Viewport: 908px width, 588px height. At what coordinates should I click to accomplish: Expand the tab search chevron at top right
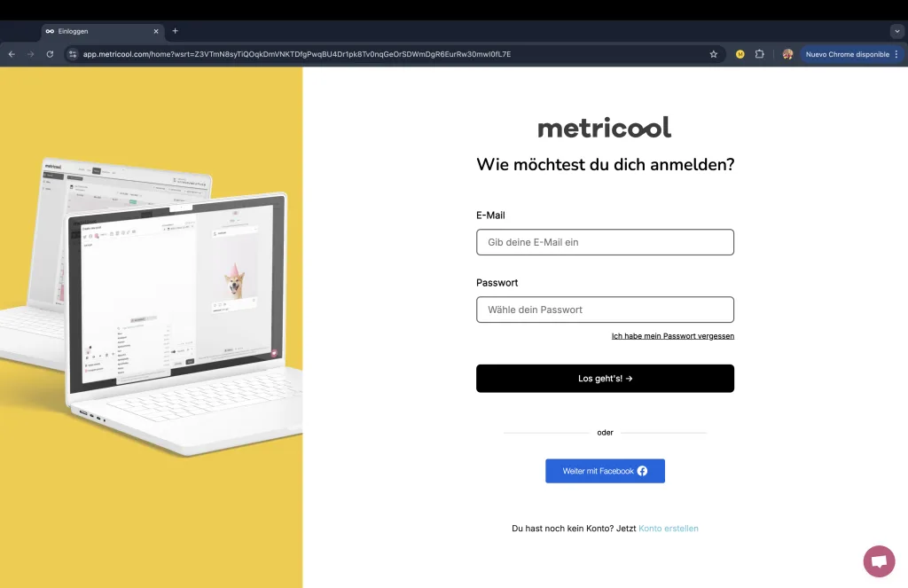click(897, 31)
